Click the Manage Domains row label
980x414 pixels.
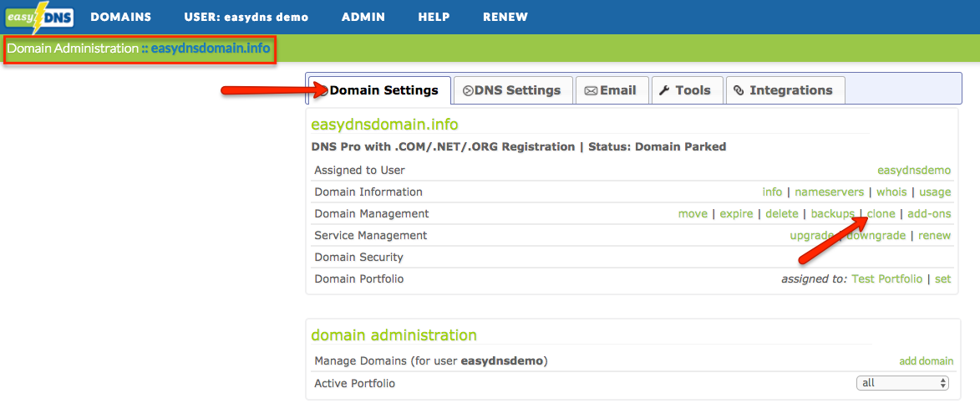[431, 360]
